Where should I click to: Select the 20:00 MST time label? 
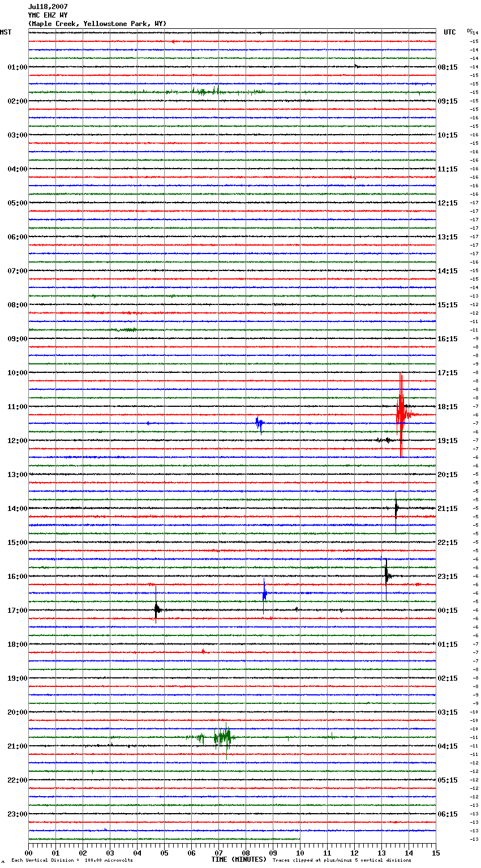tap(17, 712)
